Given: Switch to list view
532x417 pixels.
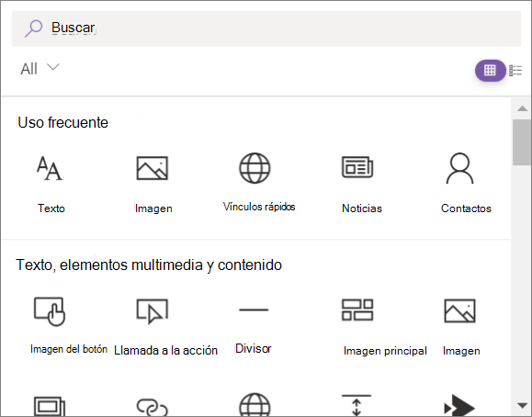Looking at the screenshot, I should (x=515, y=71).
